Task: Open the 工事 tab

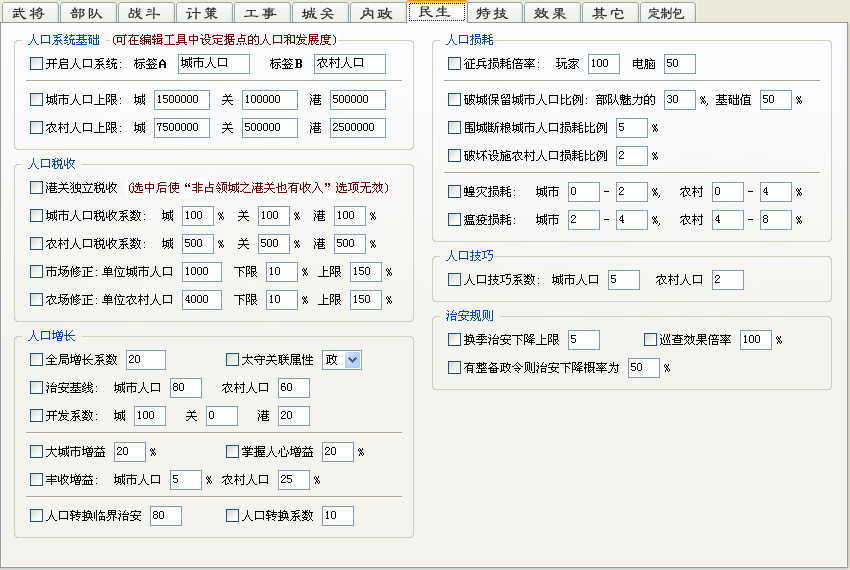Action: pyautogui.click(x=261, y=12)
